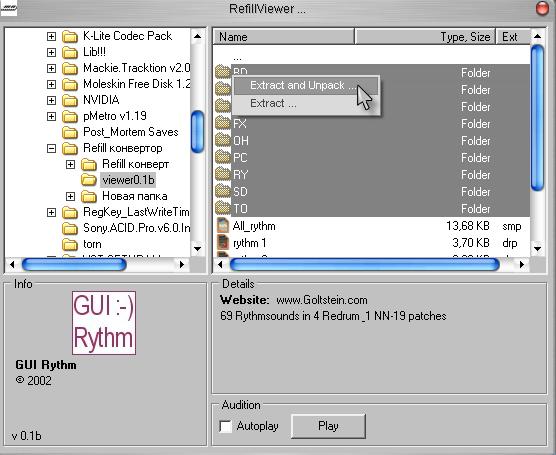Expand the RegKey_LastWriteTime folder
556x455 pixels.
pyautogui.click(x=51, y=212)
